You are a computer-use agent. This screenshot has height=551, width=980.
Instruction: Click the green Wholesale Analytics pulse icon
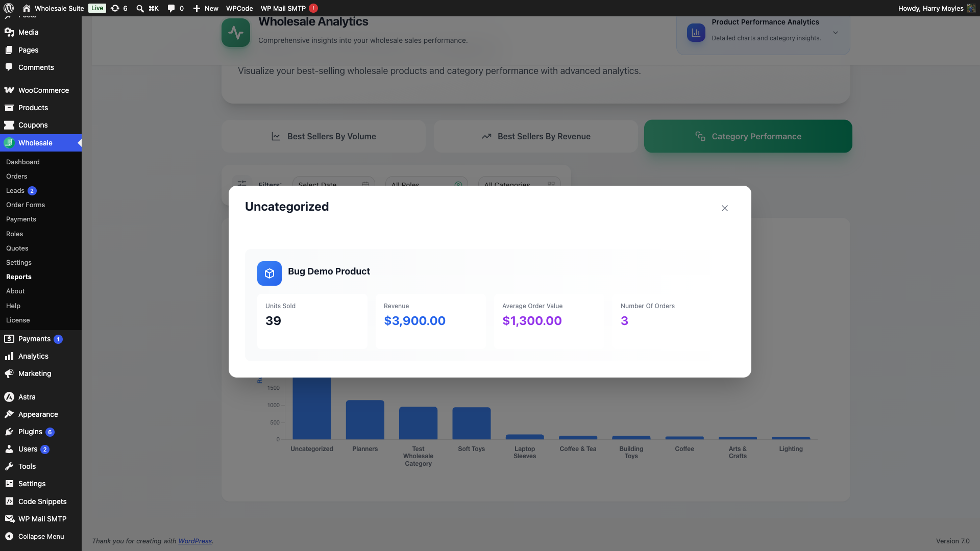pyautogui.click(x=236, y=33)
